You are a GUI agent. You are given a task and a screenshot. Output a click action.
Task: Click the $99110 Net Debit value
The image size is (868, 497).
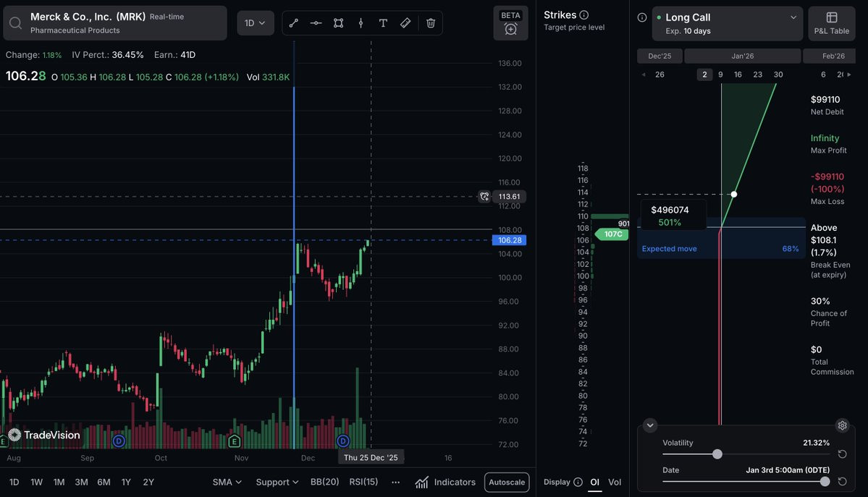825,100
